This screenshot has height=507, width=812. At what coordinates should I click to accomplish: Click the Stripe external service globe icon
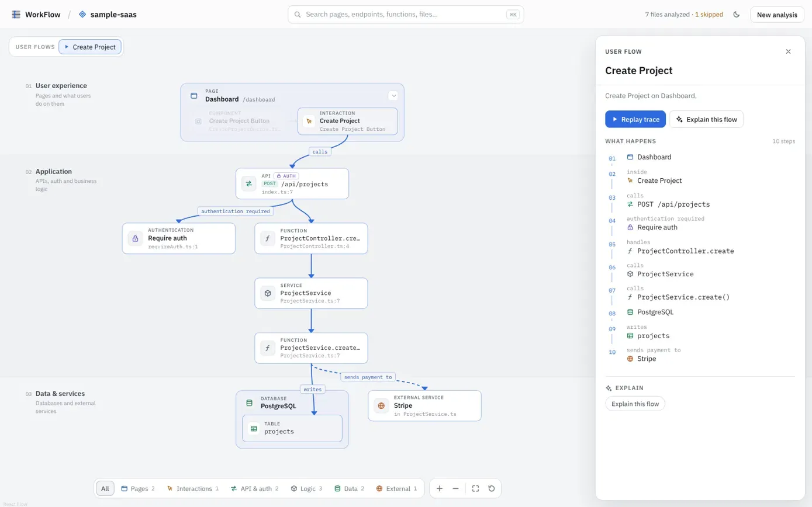[x=381, y=405]
